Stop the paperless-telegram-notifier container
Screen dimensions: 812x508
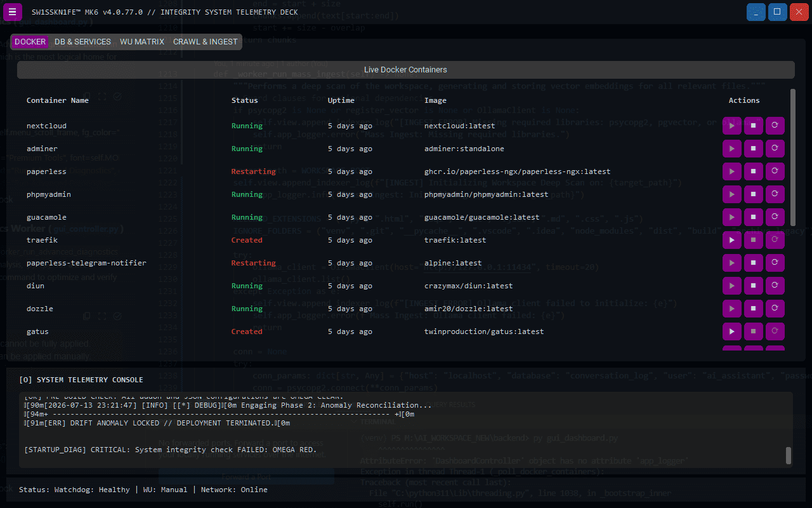[753, 263]
